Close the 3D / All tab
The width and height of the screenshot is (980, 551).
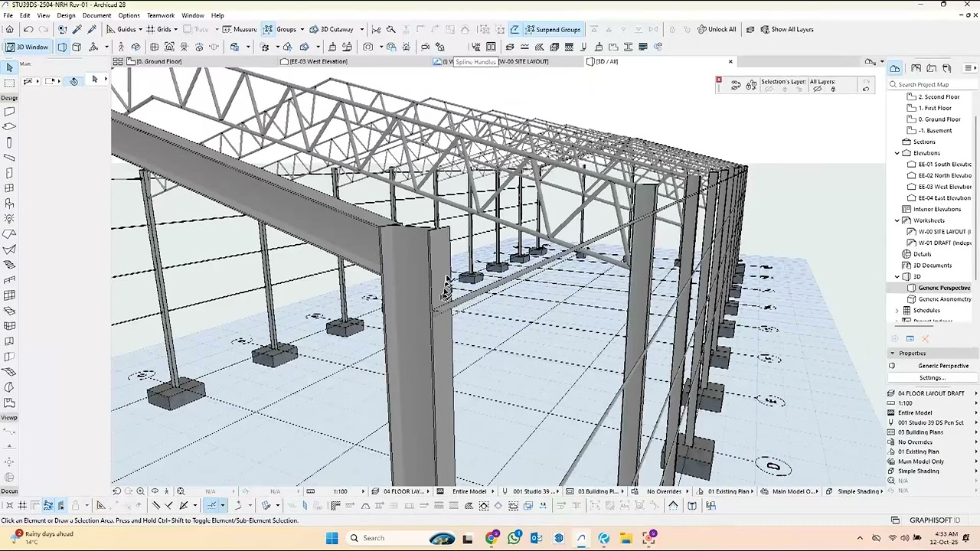click(730, 61)
